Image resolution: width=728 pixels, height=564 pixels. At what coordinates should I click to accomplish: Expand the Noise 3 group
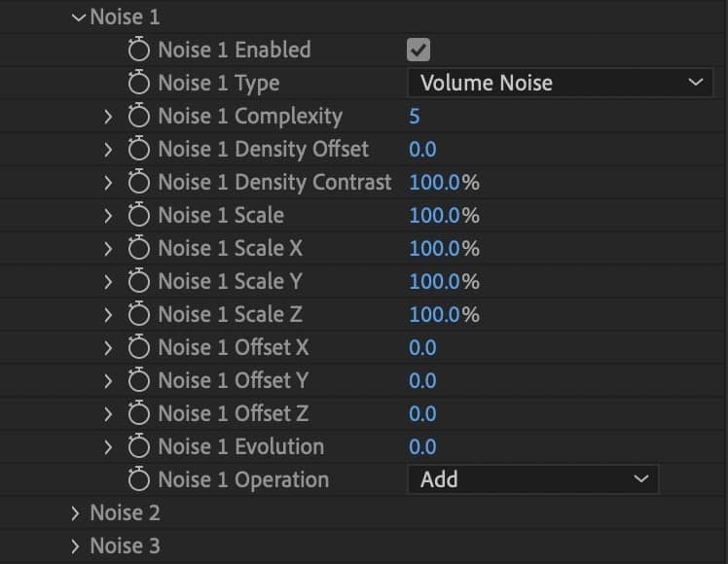pos(77,546)
